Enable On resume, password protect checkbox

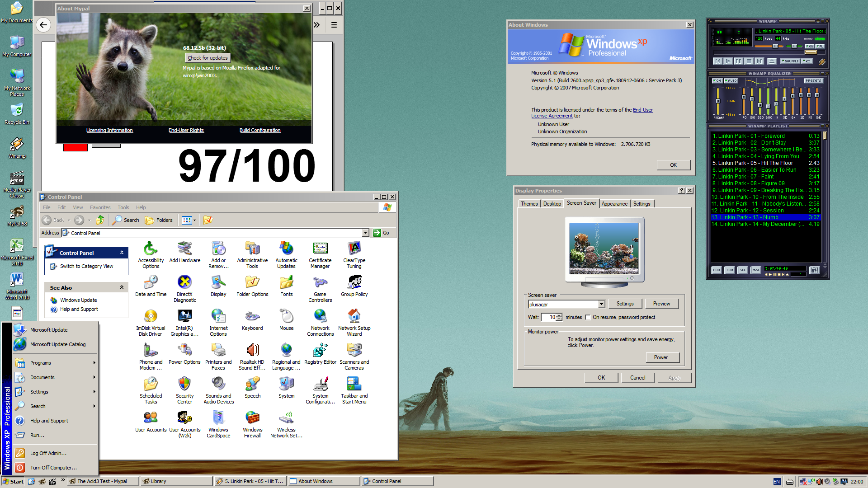coord(588,317)
